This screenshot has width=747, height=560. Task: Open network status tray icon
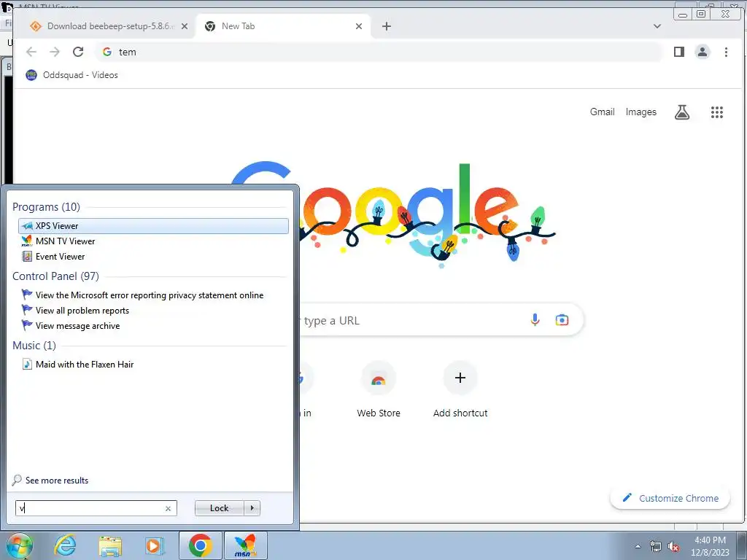656,546
